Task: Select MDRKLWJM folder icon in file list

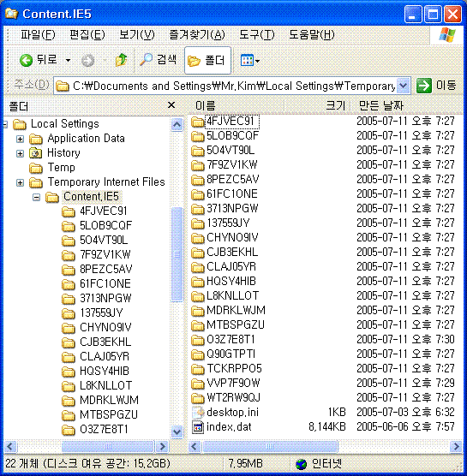Action: [x=197, y=311]
